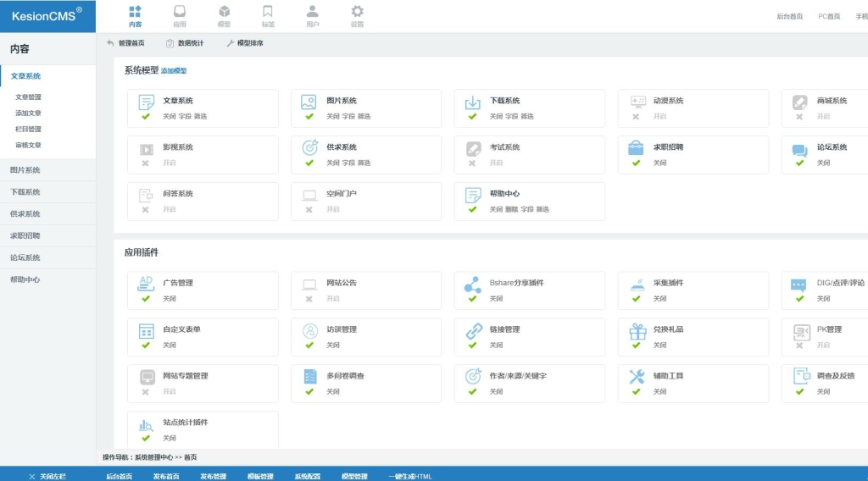Click the 站点统计插件 chart icon
868x481 pixels.
[x=146, y=424]
